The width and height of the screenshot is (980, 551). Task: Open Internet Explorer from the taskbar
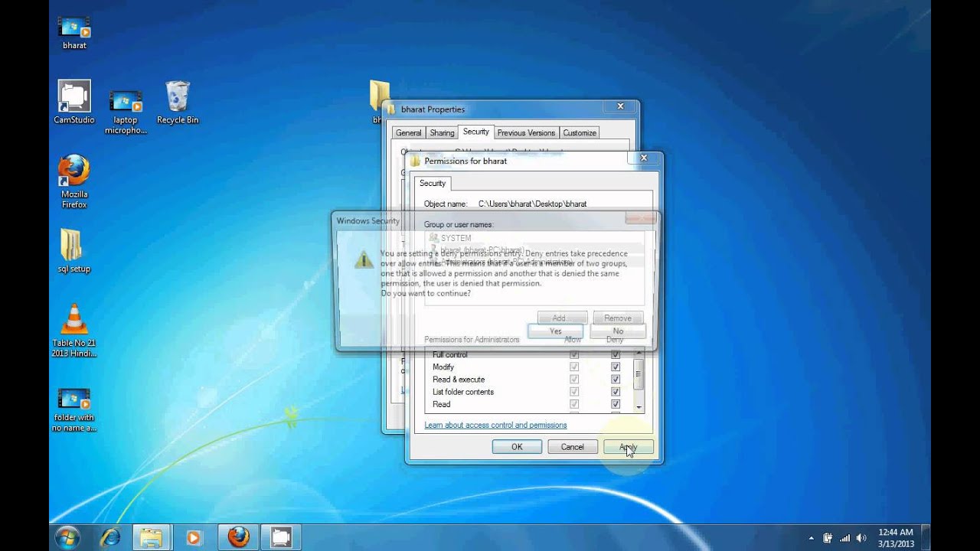tap(110, 537)
